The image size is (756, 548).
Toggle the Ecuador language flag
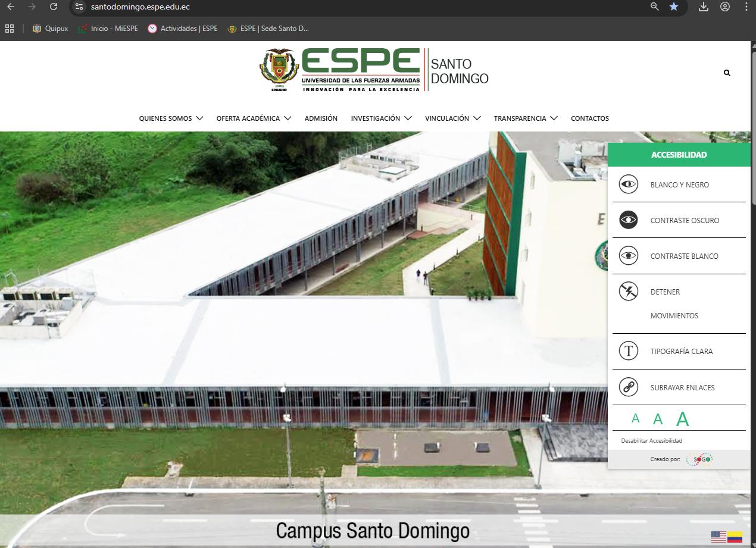coord(734,536)
